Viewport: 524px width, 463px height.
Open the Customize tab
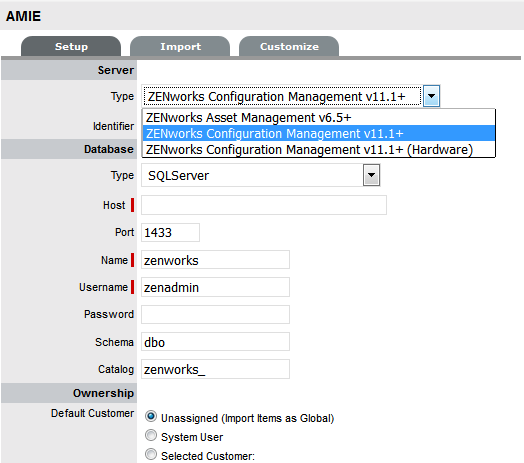coord(289,46)
